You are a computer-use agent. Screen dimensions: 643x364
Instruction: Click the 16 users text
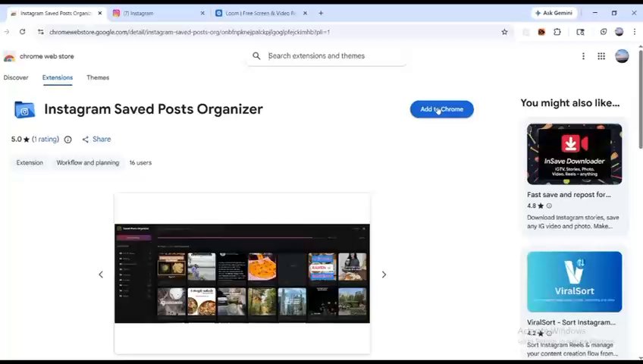(x=140, y=163)
